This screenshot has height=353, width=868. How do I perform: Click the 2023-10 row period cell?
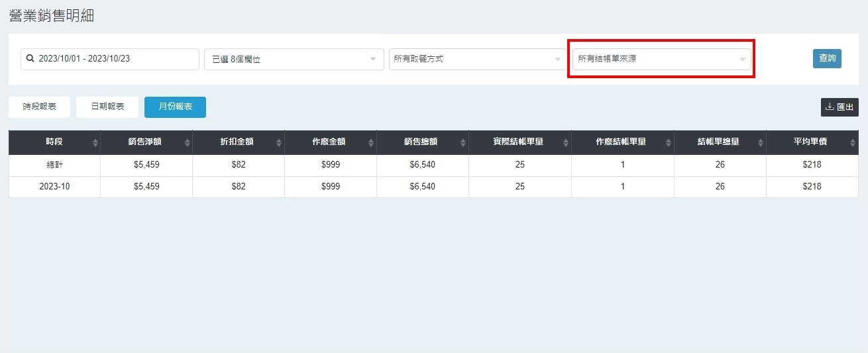coord(54,187)
